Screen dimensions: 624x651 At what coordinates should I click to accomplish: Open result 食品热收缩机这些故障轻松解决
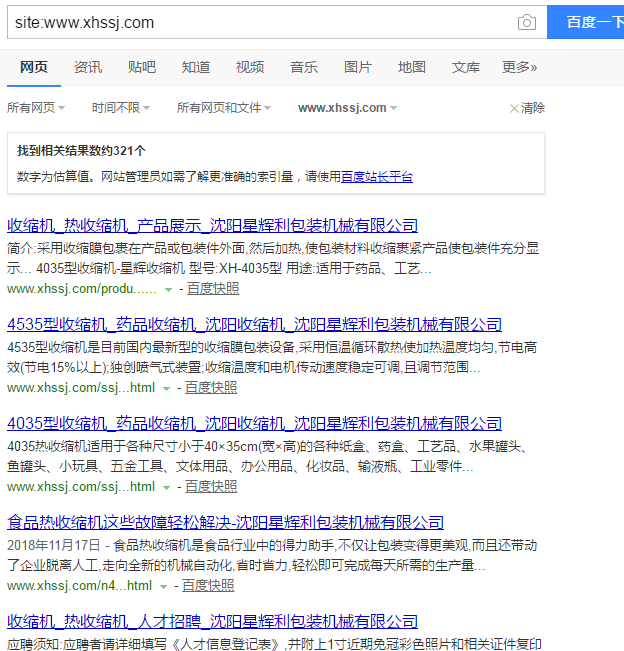pyautogui.click(x=225, y=522)
